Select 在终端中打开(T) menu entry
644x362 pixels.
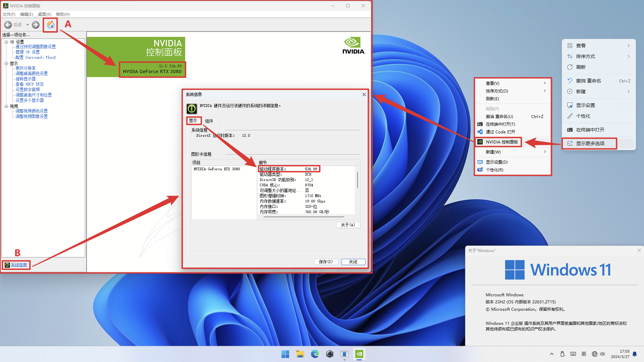(x=513, y=124)
